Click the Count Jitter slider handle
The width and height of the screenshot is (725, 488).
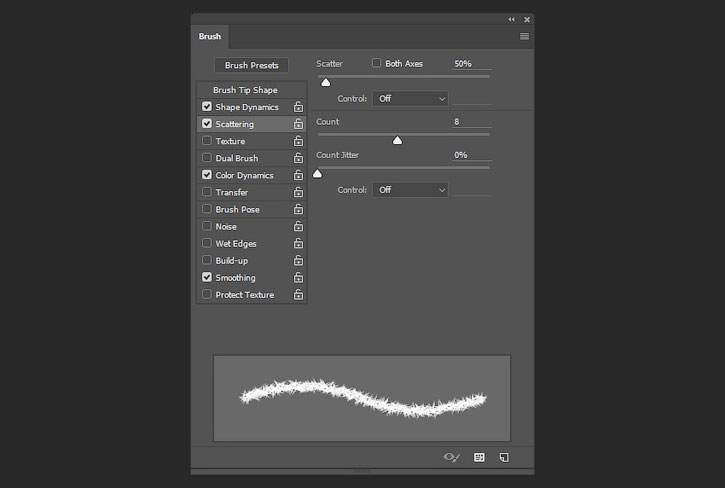[x=317, y=173]
